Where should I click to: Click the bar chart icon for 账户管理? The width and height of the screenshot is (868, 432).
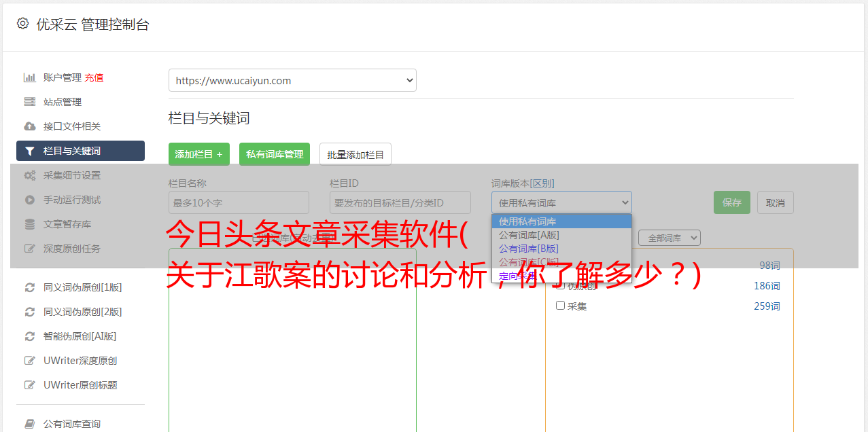(30, 77)
